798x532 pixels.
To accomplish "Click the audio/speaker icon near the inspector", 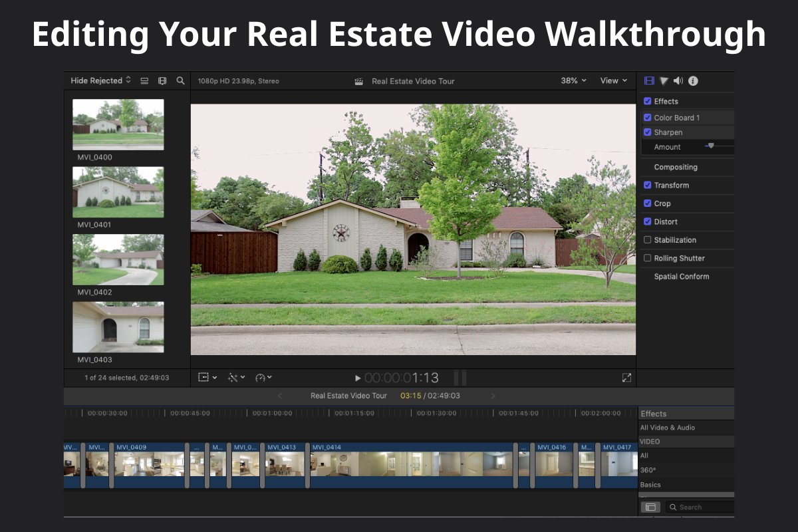I will tap(678, 80).
